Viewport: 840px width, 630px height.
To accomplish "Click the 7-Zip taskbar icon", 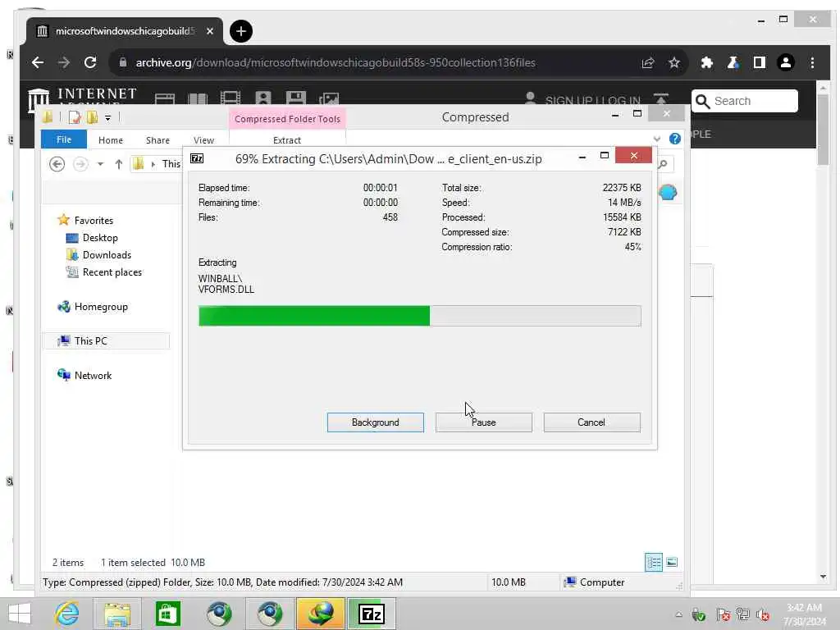I will point(372,614).
